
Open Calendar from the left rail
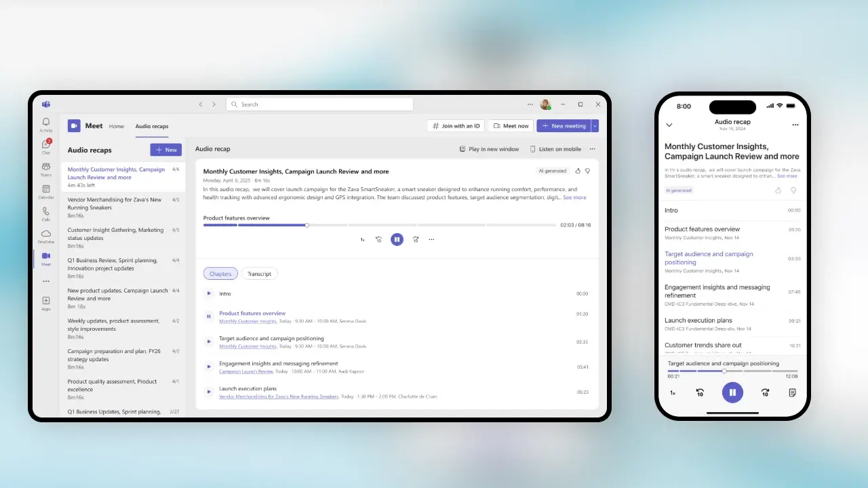click(46, 191)
